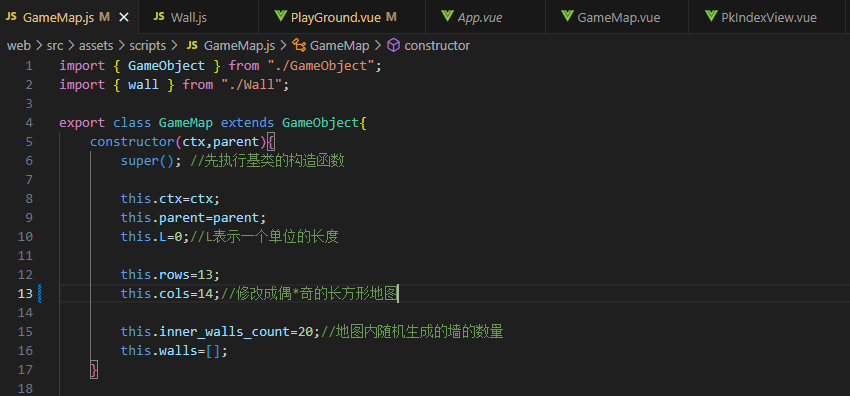Viewport: 850px width, 396px height.
Task: Click the GameMap.js breadcrumb file
Action: [x=240, y=46]
